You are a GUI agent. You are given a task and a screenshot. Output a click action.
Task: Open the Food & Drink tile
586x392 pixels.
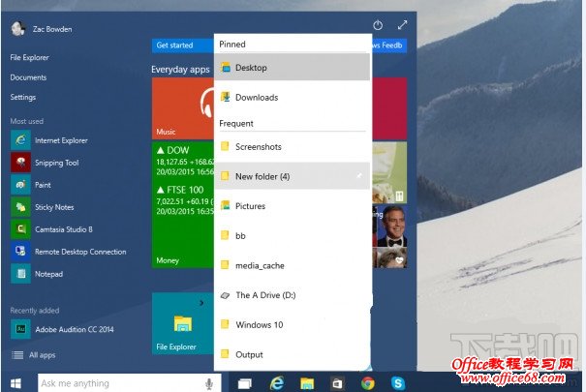[389, 172]
